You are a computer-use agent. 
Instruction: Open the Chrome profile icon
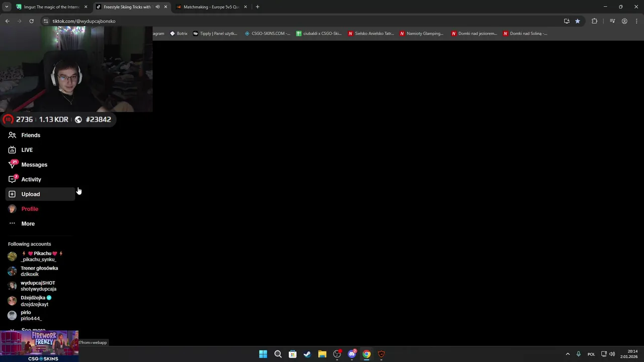click(x=624, y=21)
